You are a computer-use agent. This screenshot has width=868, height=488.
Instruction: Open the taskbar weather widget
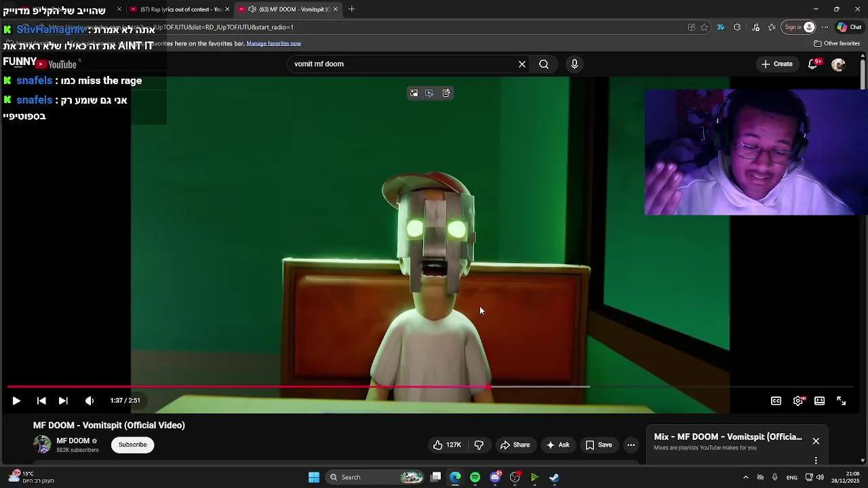pyautogui.click(x=31, y=477)
